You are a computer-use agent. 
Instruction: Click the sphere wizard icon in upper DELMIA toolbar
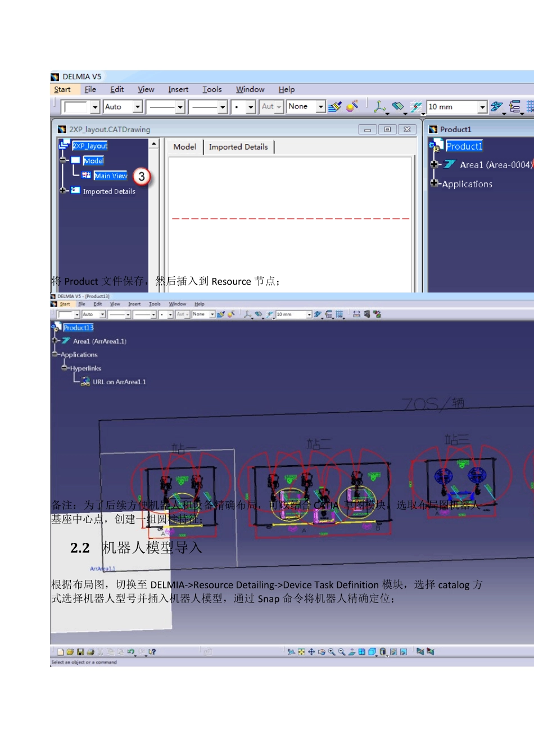tap(352, 106)
